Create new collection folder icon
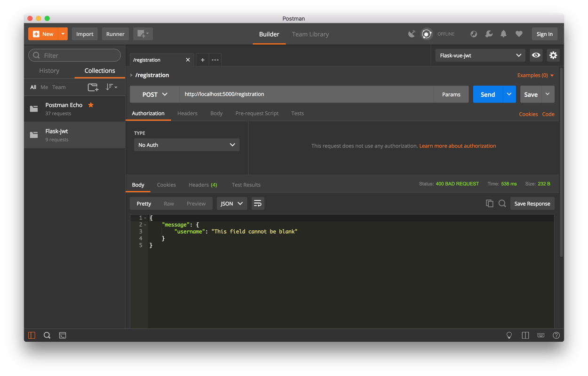 [93, 87]
